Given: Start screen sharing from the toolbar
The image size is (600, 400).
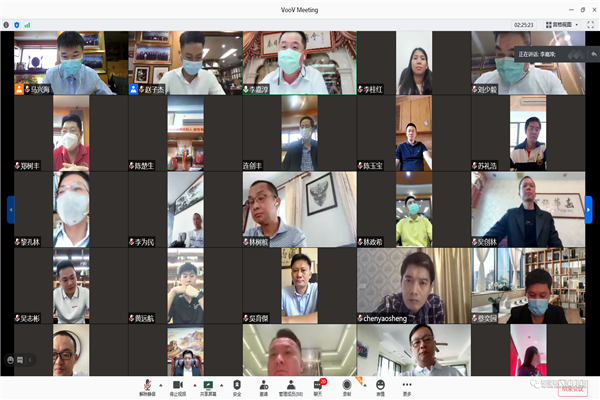Looking at the screenshot, I should tap(208, 385).
